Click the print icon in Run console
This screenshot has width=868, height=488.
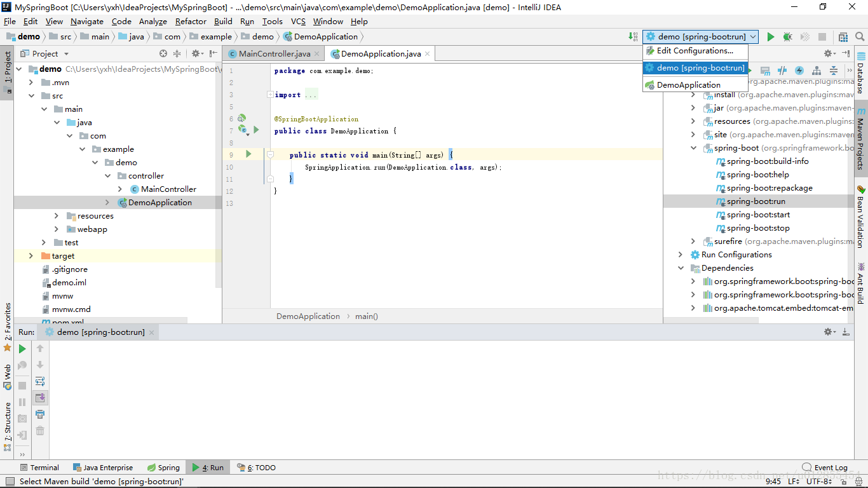click(x=40, y=414)
